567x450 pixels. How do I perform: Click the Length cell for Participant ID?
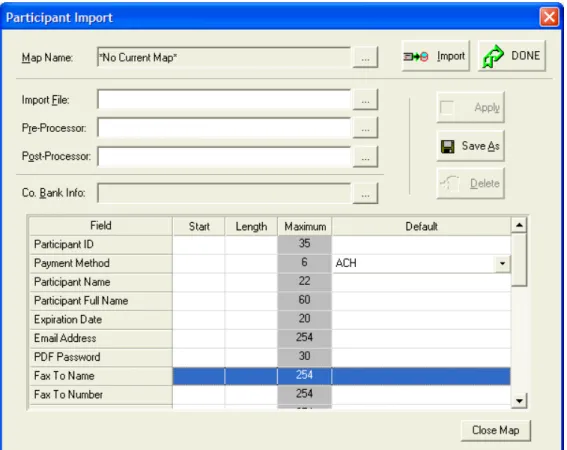(251, 245)
